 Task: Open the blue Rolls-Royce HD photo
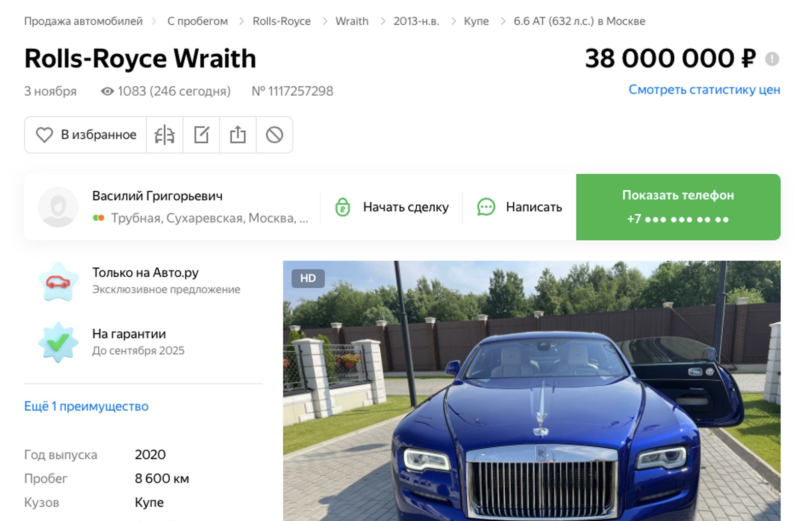tap(531, 391)
